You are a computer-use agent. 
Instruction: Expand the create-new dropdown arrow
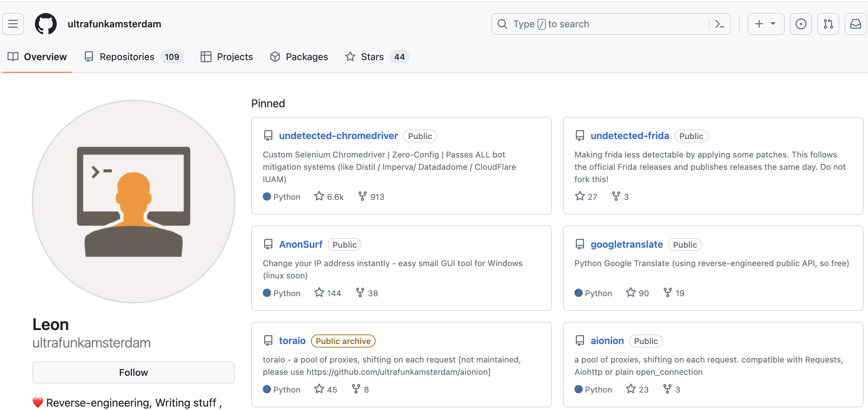click(x=773, y=24)
